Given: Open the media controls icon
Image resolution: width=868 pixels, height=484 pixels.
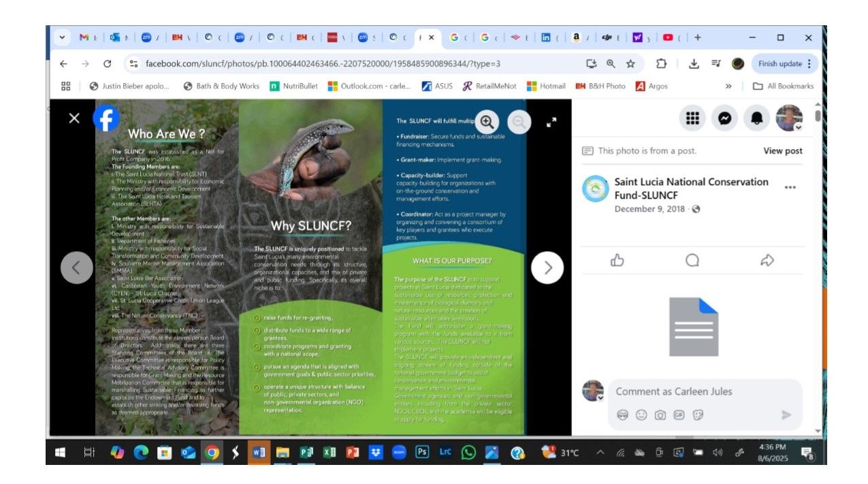Looking at the screenshot, I should [x=716, y=64].
